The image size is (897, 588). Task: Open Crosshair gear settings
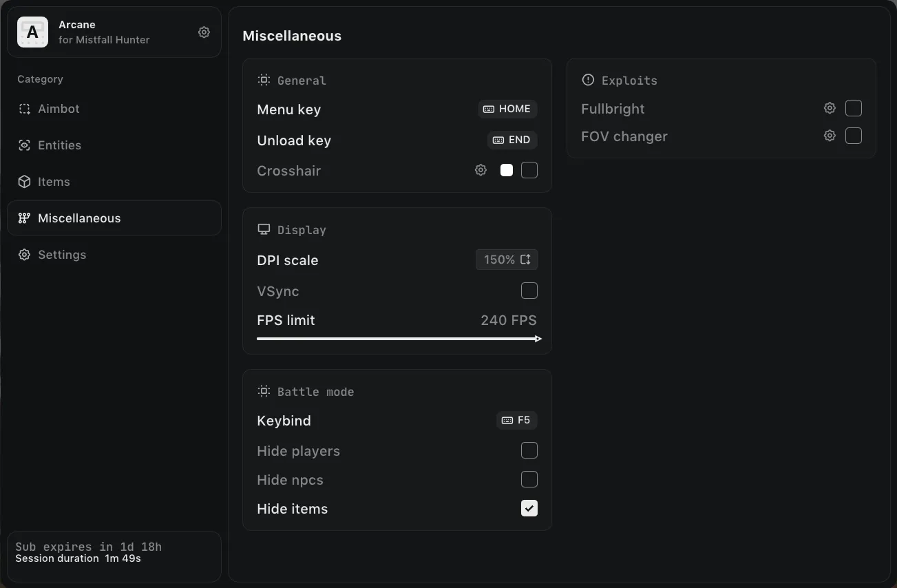[x=481, y=170]
